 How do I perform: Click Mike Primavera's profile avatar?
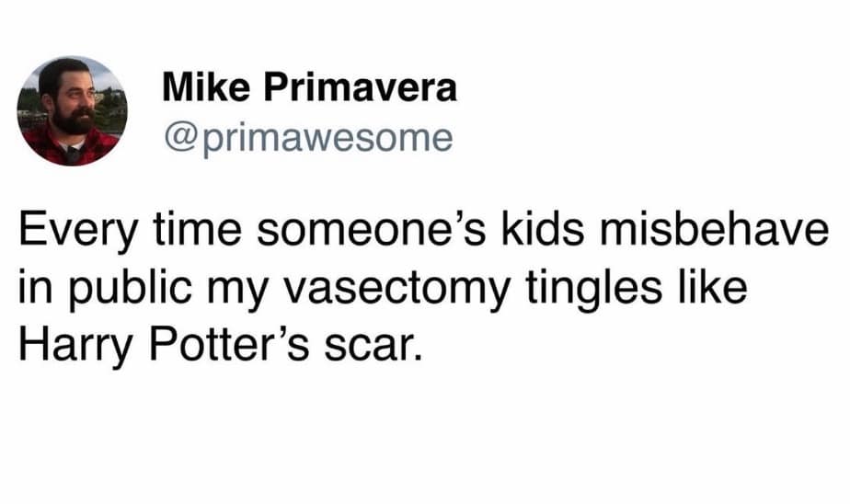[x=71, y=110]
